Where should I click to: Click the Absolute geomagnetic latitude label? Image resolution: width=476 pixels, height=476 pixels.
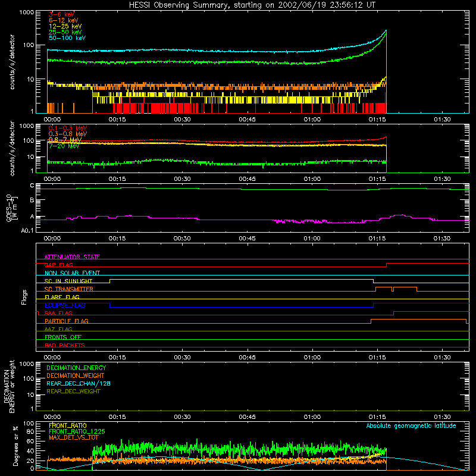coord(411,425)
